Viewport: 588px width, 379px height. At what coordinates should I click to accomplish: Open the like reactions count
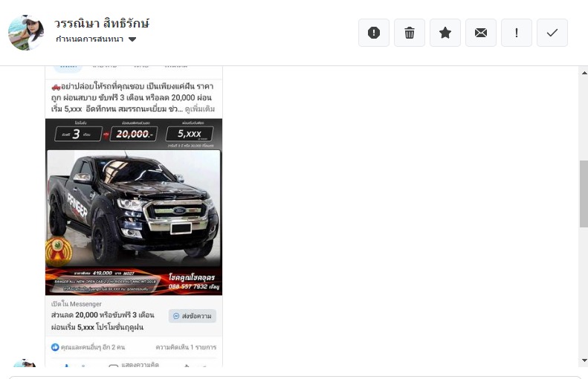point(55,347)
